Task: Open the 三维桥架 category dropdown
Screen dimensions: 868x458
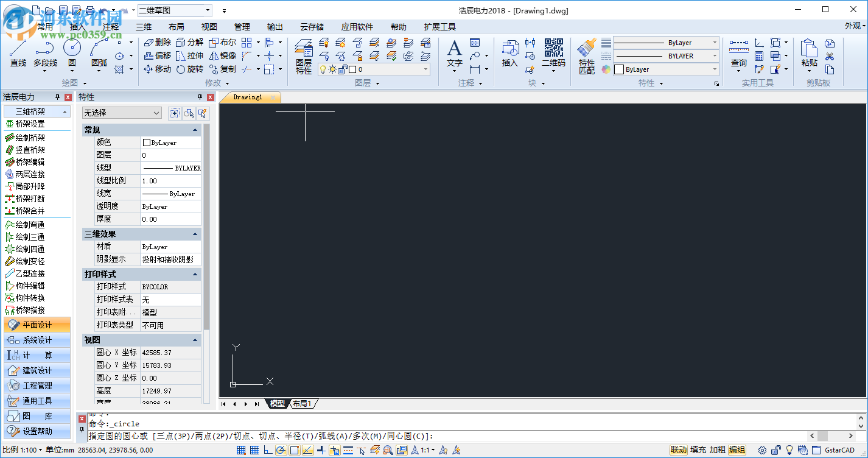Action: pos(37,111)
